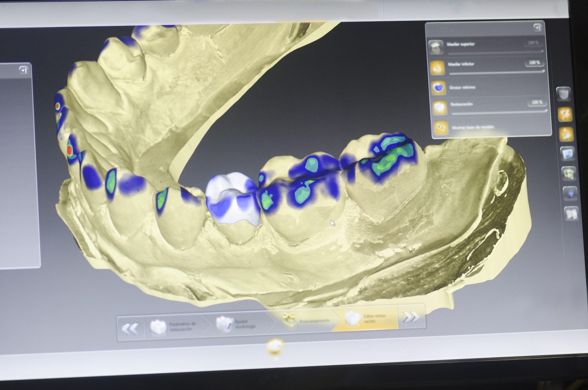588x390 pixels.
Task: Collapse the right options panel with its arrow
Action: tap(538, 28)
